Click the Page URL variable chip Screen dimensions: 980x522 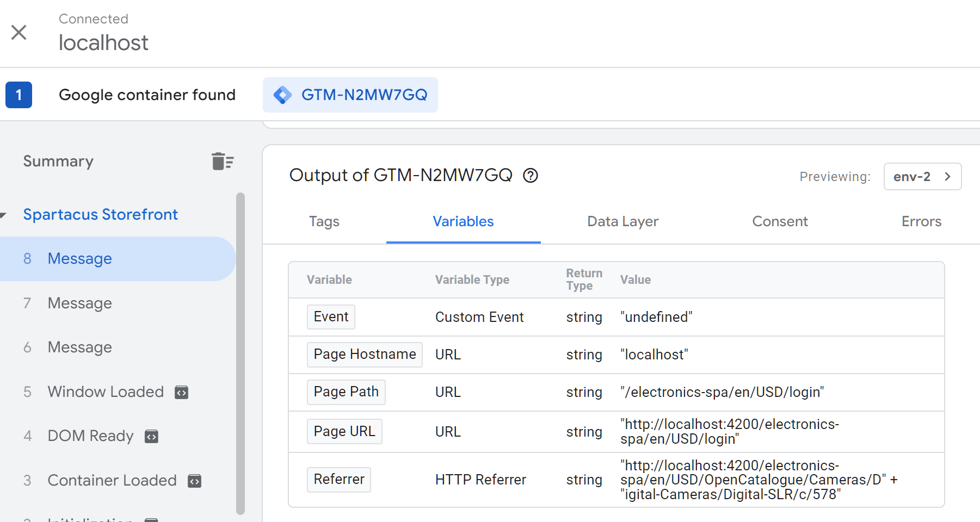(344, 432)
